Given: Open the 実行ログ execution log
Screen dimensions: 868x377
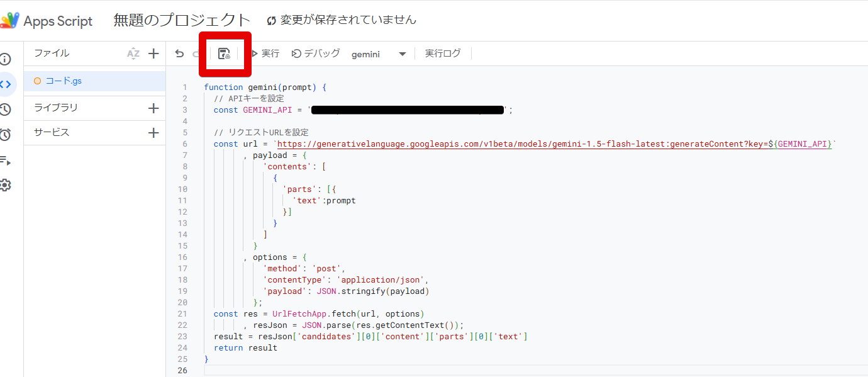Looking at the screenshot, I should click(x=443, y=53).
